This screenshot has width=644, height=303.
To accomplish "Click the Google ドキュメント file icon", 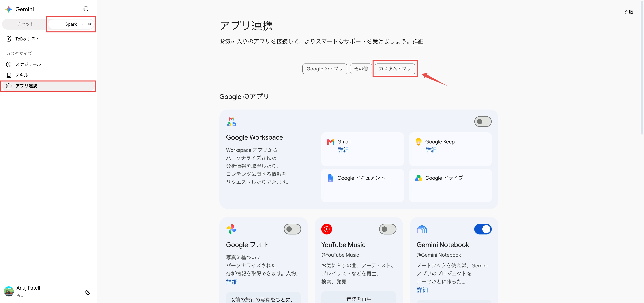I will point(331,178).
